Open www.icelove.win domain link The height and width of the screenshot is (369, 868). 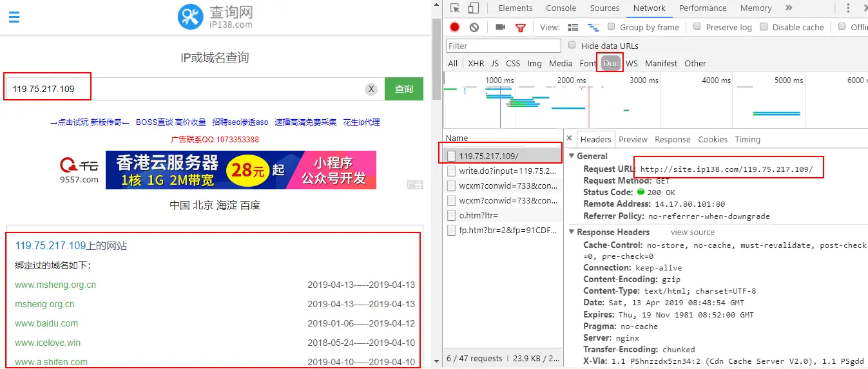(48, 343)
